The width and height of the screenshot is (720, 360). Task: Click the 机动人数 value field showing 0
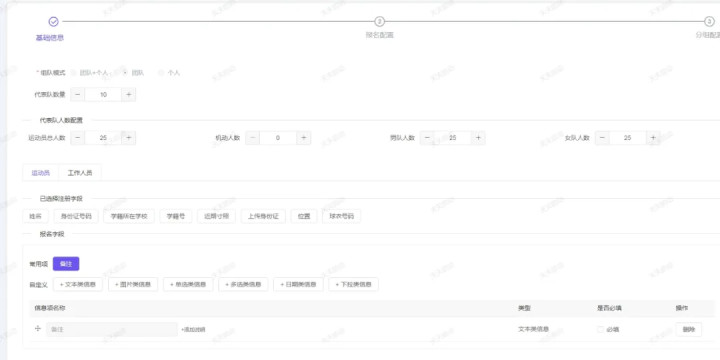(x=278, y=138)
